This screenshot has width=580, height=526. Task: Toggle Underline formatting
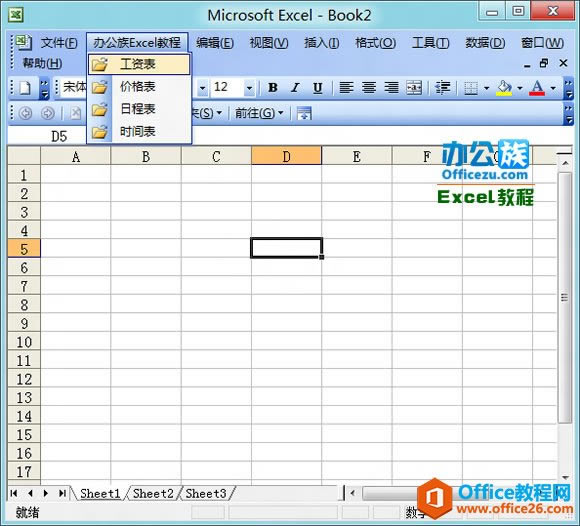click(x=317, y=88)
